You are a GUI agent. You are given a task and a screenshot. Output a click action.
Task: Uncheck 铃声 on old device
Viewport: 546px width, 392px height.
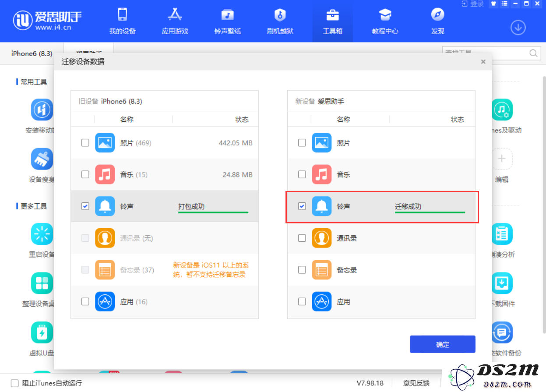(85, 206)
